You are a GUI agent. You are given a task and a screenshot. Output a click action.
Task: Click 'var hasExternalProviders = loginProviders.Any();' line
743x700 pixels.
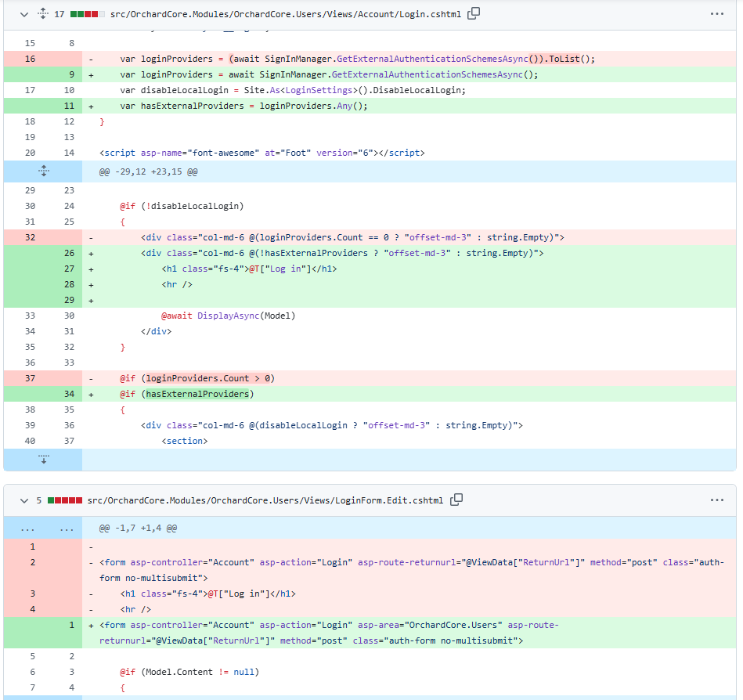pos(243,106)
